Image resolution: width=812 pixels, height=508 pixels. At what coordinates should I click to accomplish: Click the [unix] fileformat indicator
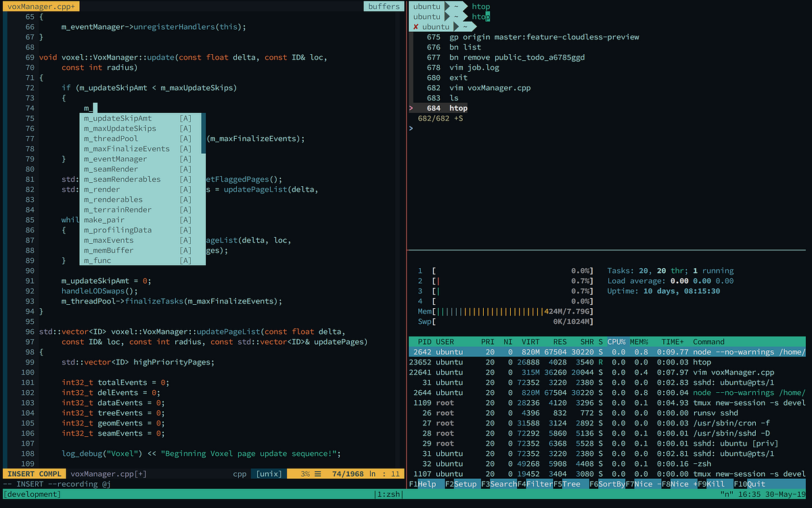[x=267, y=473]
